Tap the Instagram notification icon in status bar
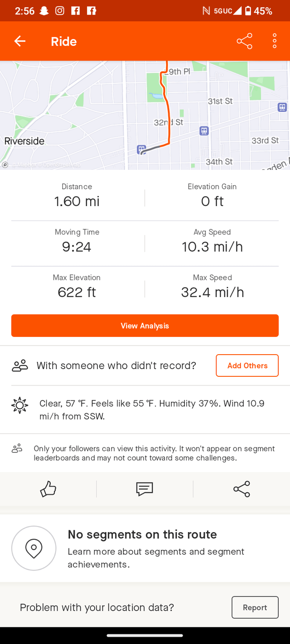 coord(60,11)
